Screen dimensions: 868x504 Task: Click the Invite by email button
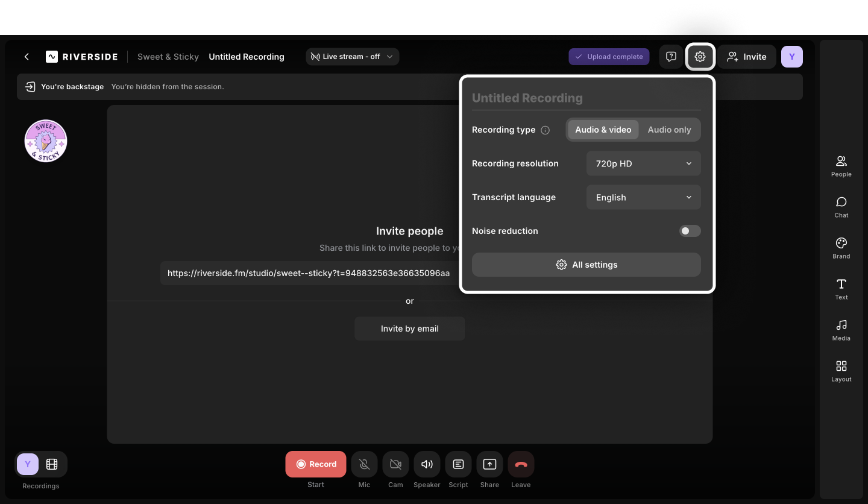click(x=409, y=329)
